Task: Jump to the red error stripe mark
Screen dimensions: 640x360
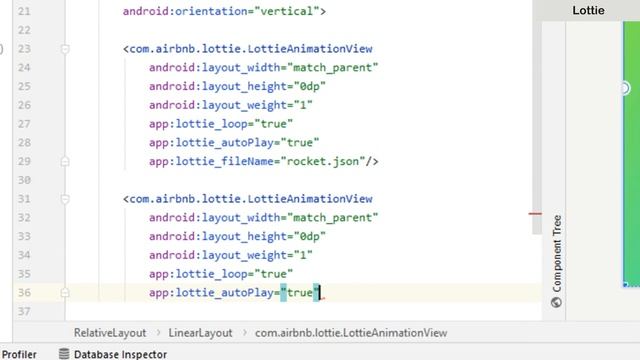Action: pos(535,213)
